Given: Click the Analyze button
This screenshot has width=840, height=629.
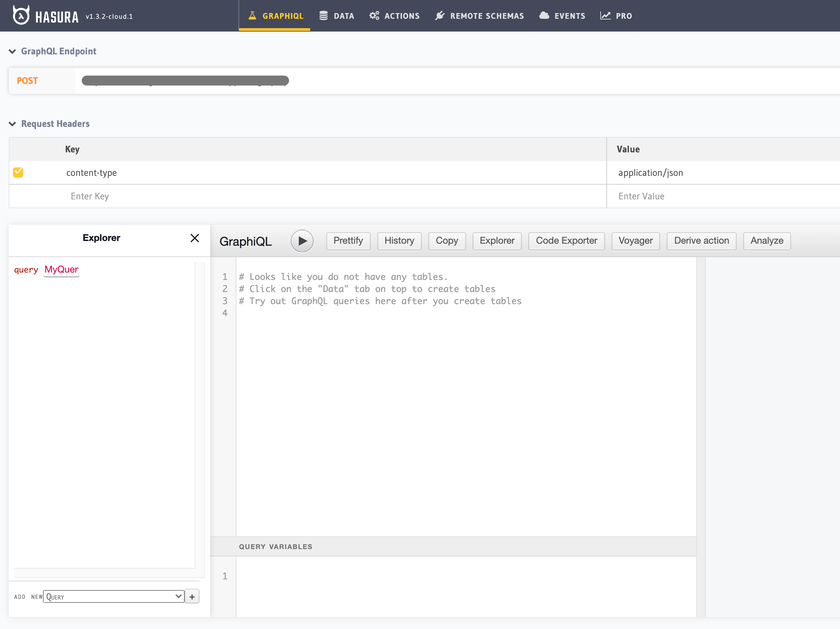Looking at the screenshot, I should click(767, 241).
